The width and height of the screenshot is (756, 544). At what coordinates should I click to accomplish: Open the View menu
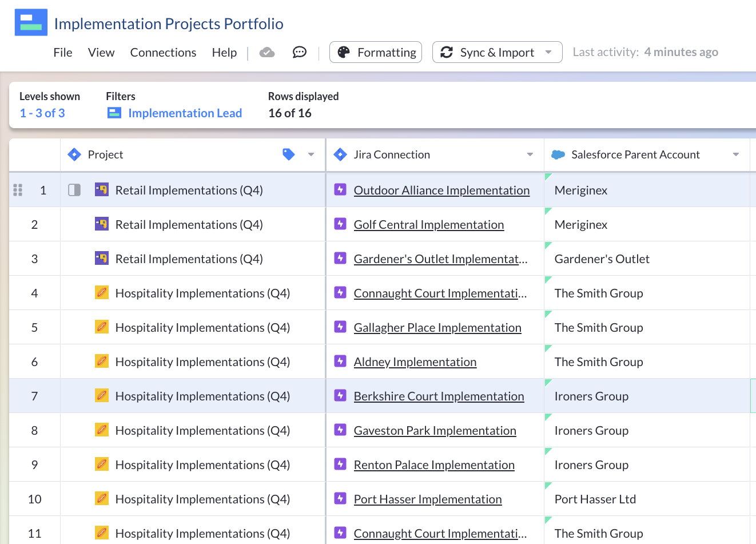[101, 52]
